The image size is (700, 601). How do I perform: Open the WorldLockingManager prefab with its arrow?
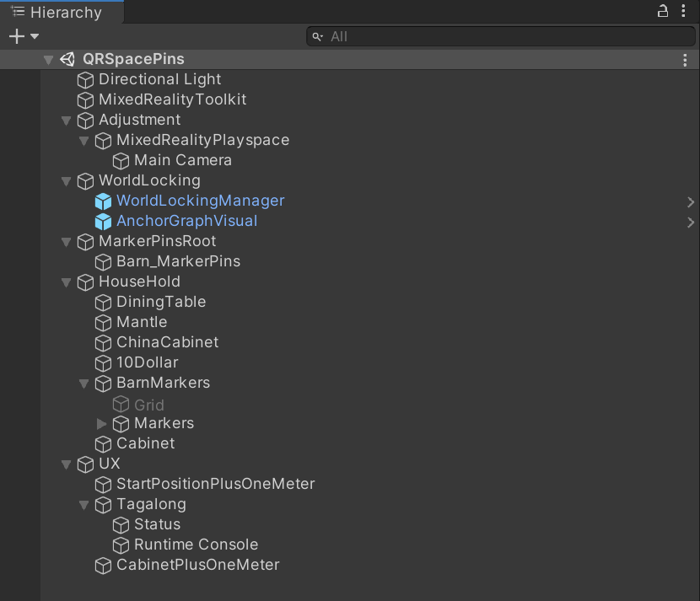click(690, 201)
